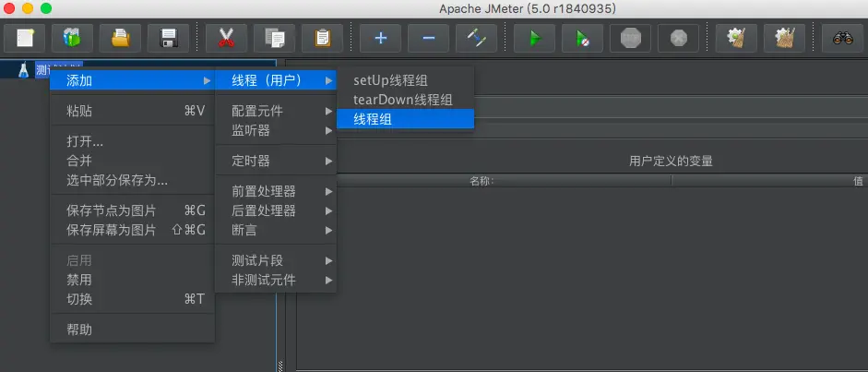Select setUp线程组 from the submenu

(x=405, y=81)
